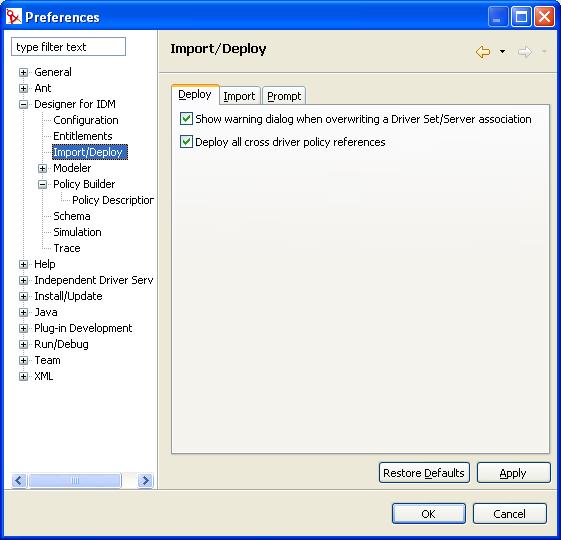Viewport: 561px width, 540px height.
Task: Expand the XML tree node
Action: [x=23, y=376]
